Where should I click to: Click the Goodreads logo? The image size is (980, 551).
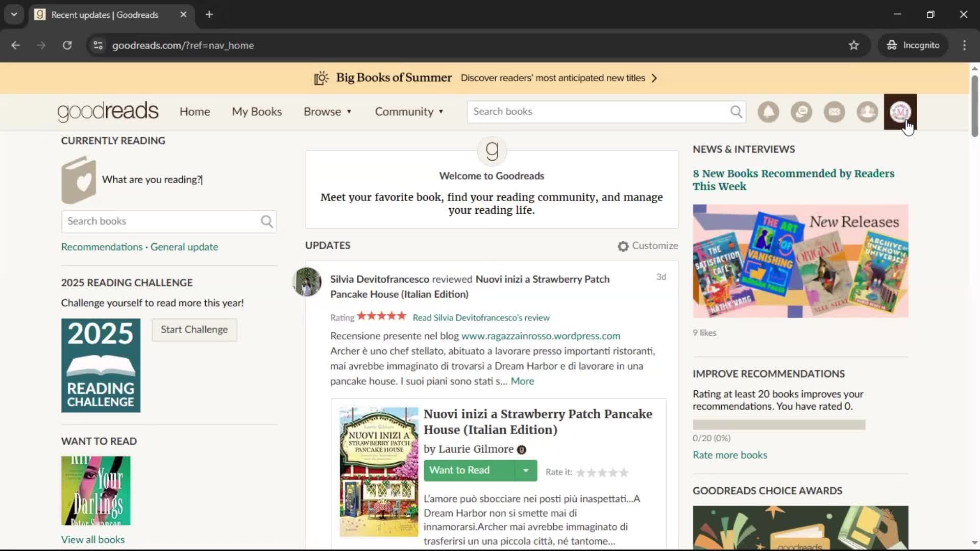pos(108,111)
